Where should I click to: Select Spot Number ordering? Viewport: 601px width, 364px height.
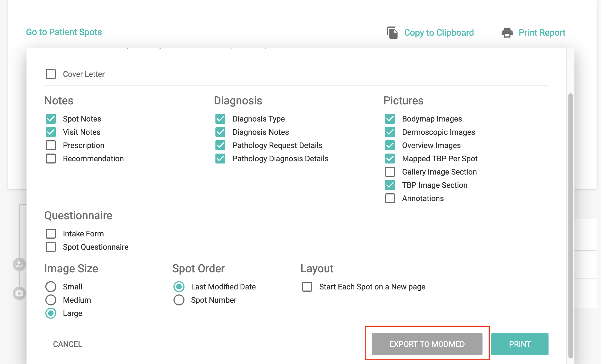pos(179,300)
